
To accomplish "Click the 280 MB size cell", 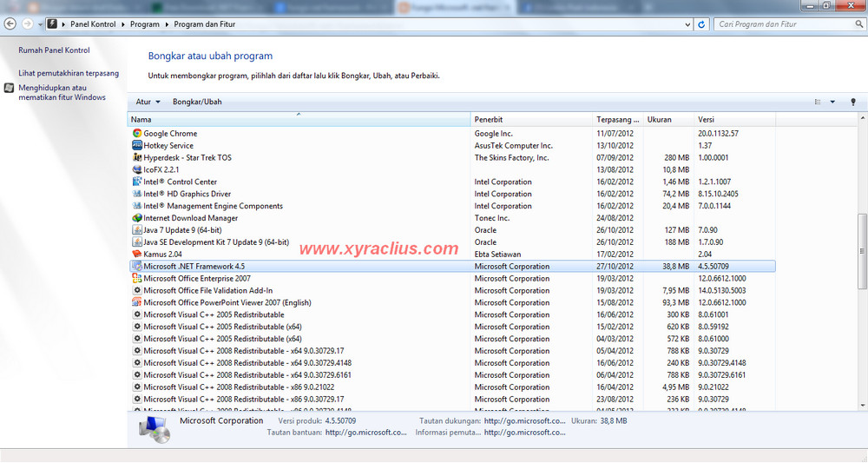I will (x=676, y=158).
